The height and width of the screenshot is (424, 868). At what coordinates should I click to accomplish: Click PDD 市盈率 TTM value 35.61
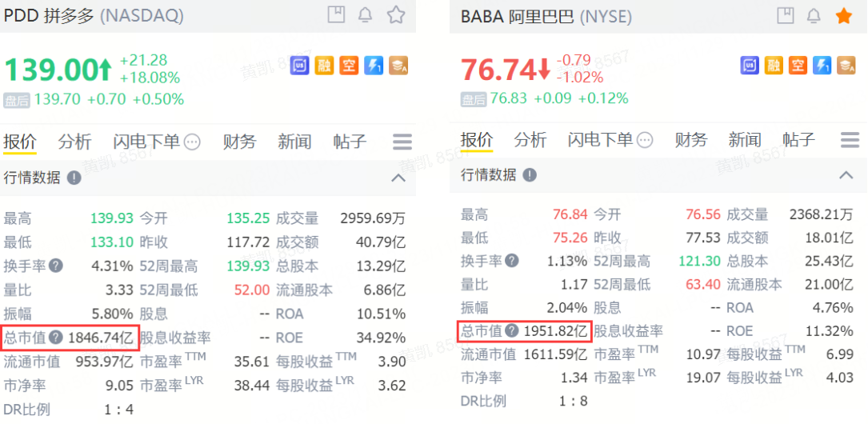[x=253, y=362]
